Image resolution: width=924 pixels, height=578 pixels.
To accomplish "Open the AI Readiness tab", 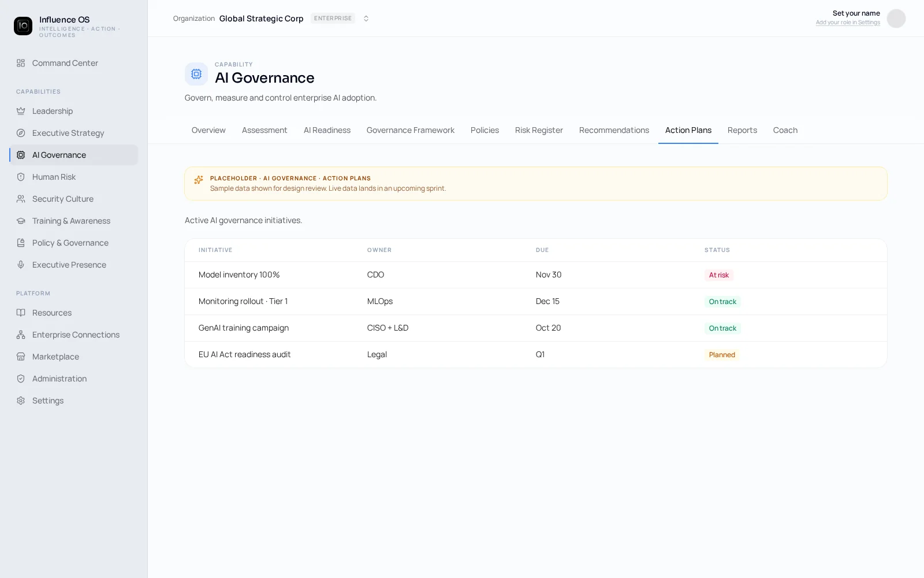I will [x=327, y=130].
